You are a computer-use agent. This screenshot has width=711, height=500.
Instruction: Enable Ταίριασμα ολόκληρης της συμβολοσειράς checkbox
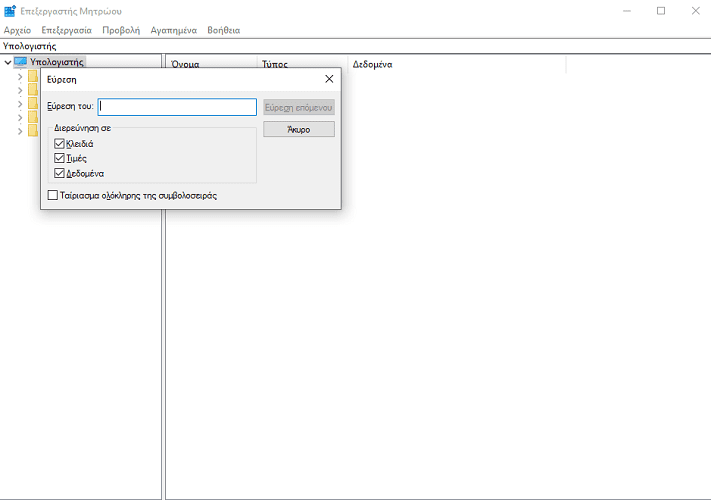(x=53, y=195)
